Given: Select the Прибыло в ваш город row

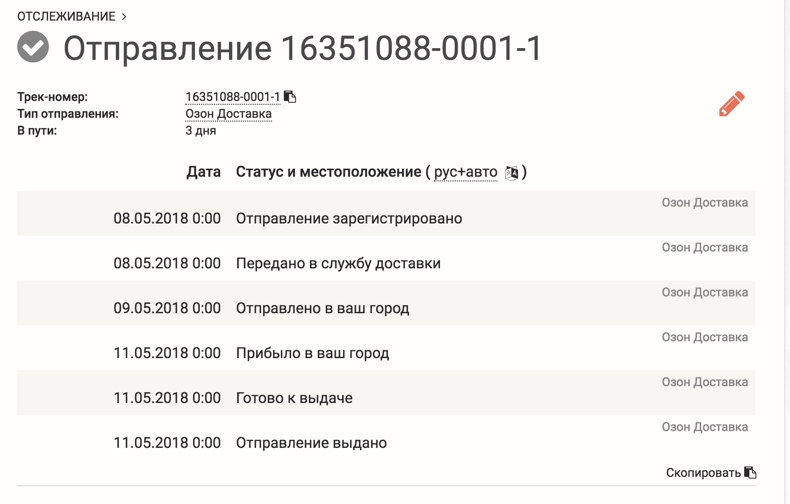Looking at the screenshot, I should [386, 348].
